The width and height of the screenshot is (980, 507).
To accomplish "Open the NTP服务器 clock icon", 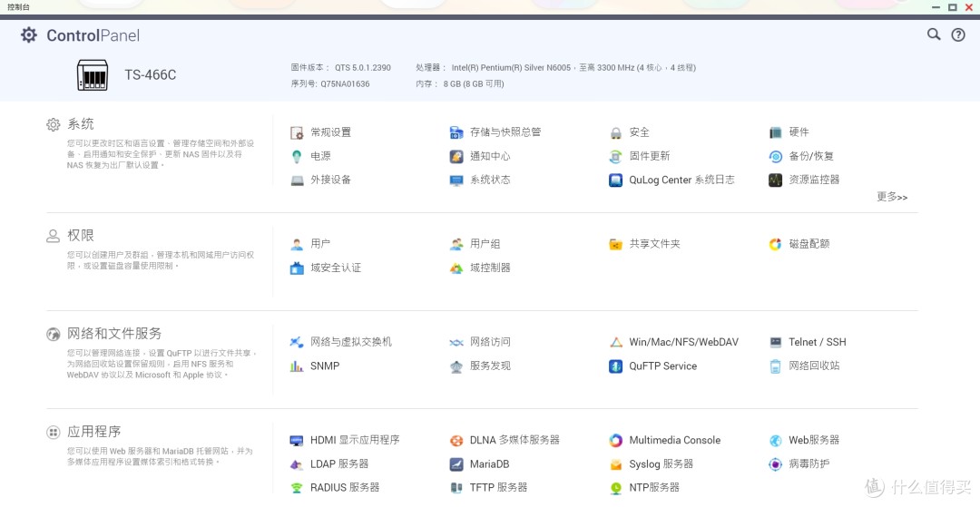I will click(x=615, y=488).
